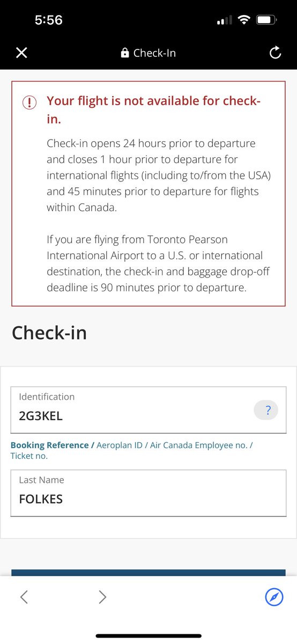Tap the red exclamation alert icon
The width and height of the screenshot is (297, 644).
[x=29, y=102]
